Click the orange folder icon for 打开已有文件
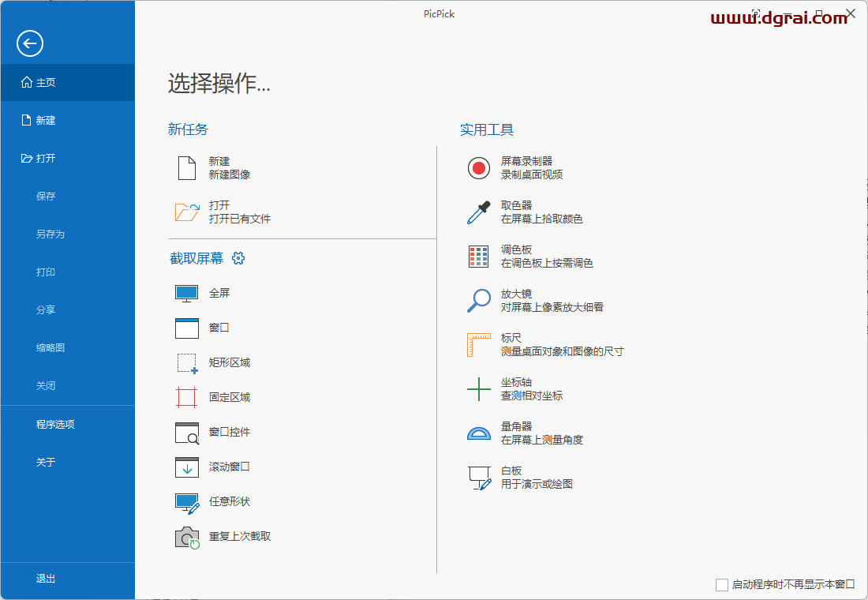The image size is (868, 600). point(187,212)
